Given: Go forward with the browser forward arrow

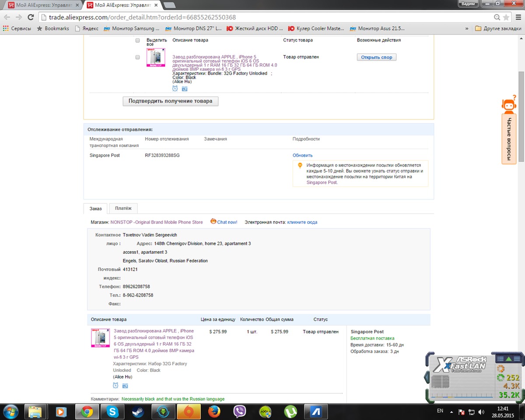Looking at the screenshot, I should [18, 17].
